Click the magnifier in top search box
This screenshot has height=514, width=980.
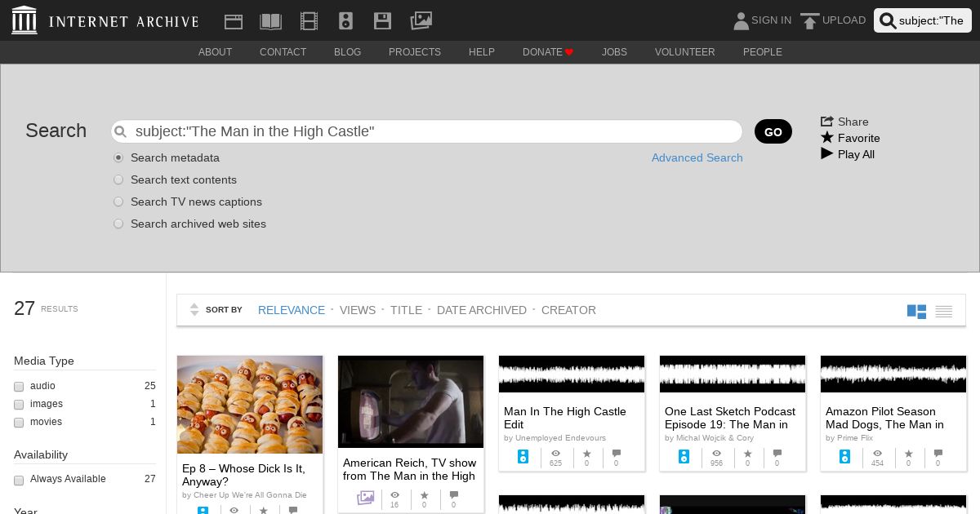click(x=888, y=21)
